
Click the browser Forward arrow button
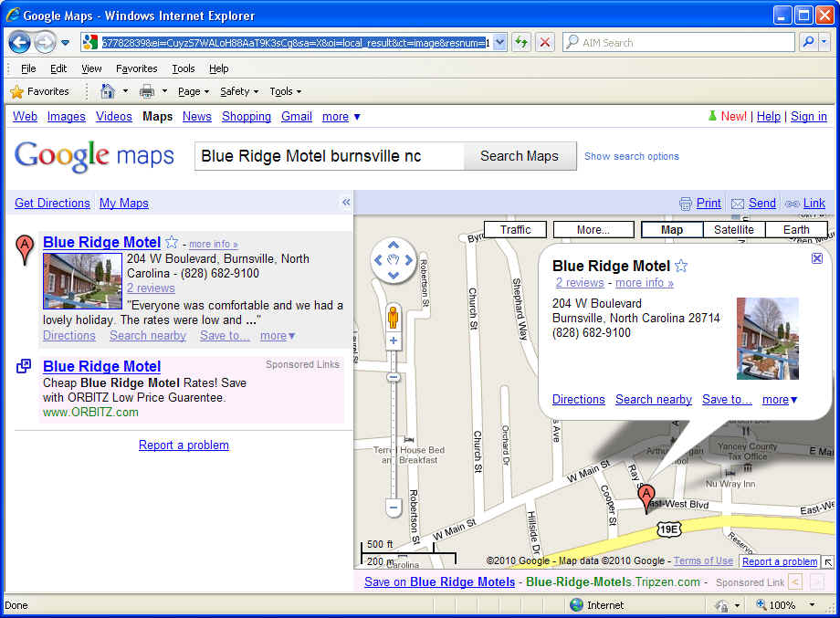[45, 42]
